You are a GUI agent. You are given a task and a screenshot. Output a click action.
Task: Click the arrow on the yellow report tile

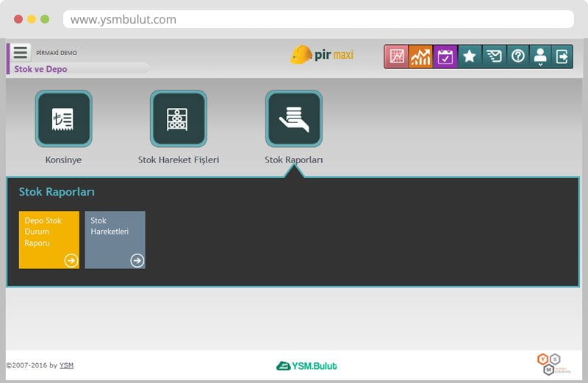click(x=71, y=260)
